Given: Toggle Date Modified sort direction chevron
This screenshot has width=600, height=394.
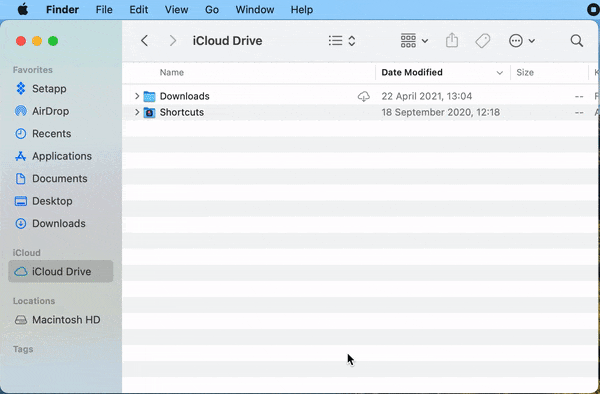Looking at the screenshot, I should [499, 73].
